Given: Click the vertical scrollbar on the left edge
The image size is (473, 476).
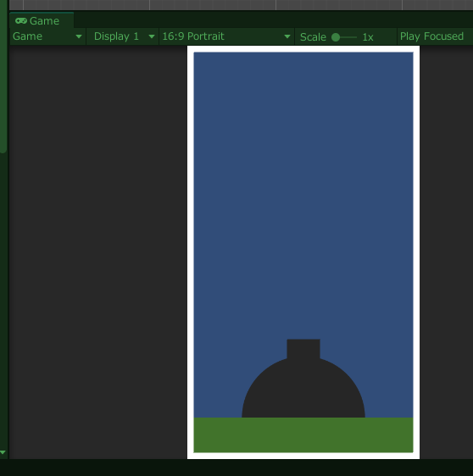Looking at the screenshot, I should [3, 76].
